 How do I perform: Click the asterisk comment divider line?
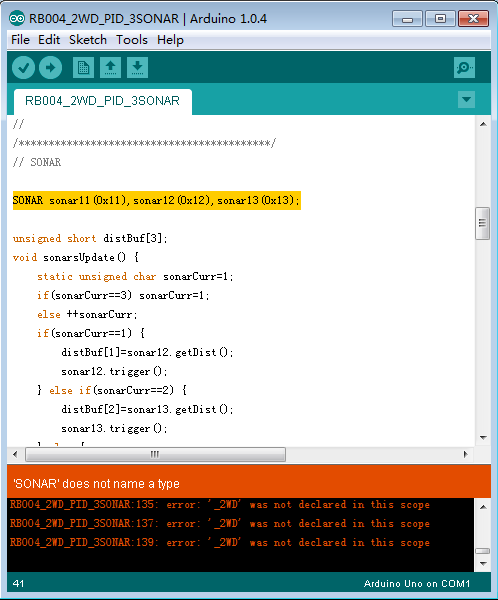[144, 143]
